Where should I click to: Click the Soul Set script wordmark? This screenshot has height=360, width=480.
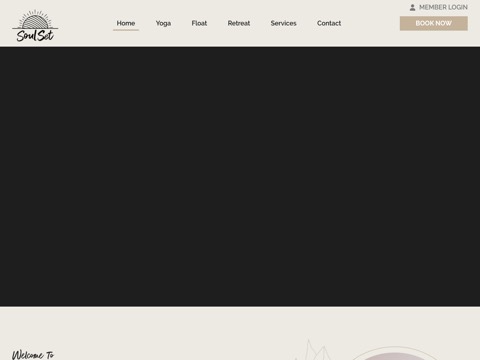coord(35,36)
